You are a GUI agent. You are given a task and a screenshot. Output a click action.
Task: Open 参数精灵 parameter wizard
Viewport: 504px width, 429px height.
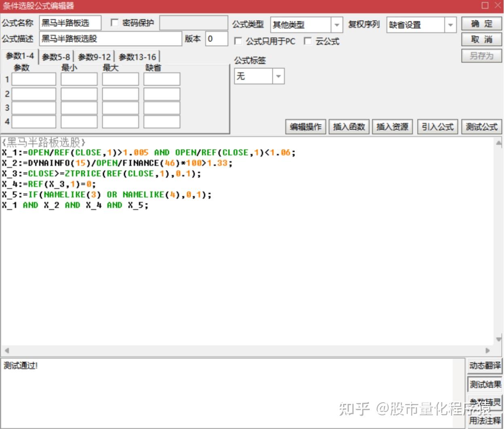coord(485,402)
